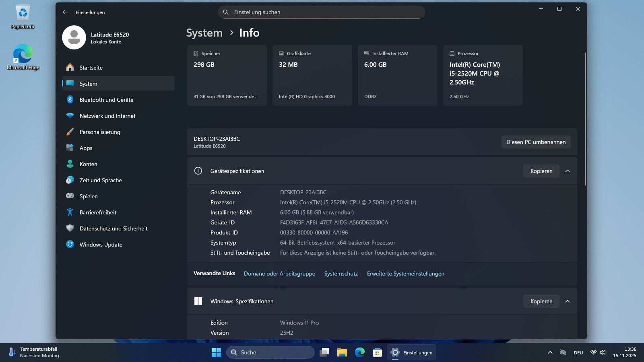Screen dimensions: 644x362
Task: Click the Zeit und Sprache clock icon
Action: (70, 180)
